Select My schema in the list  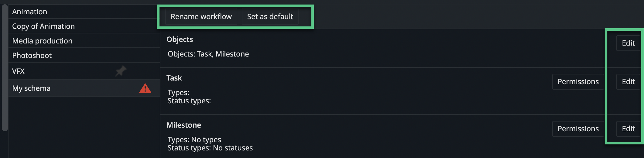(x=31, y=88)
